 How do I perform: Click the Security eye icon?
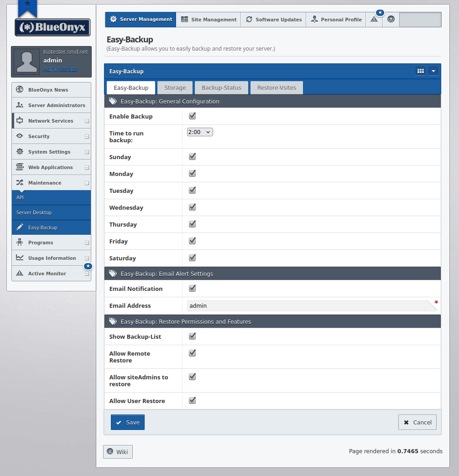[x=20, y=136]
